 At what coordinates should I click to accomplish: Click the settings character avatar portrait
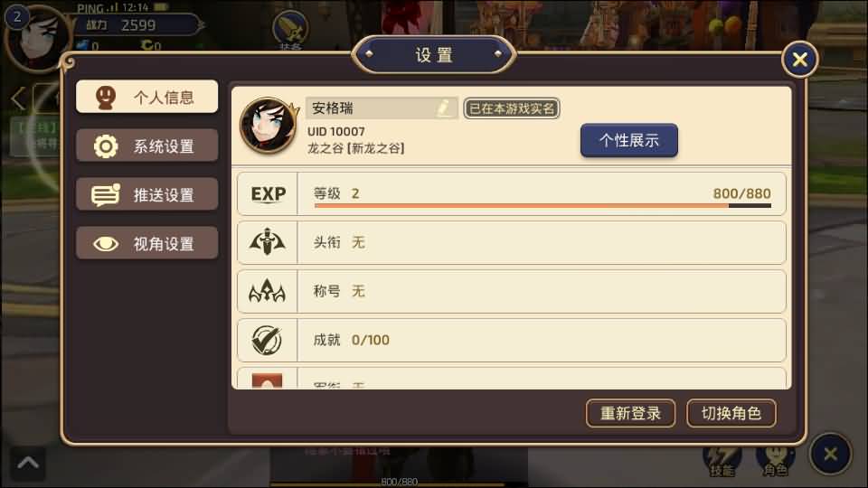268,125
